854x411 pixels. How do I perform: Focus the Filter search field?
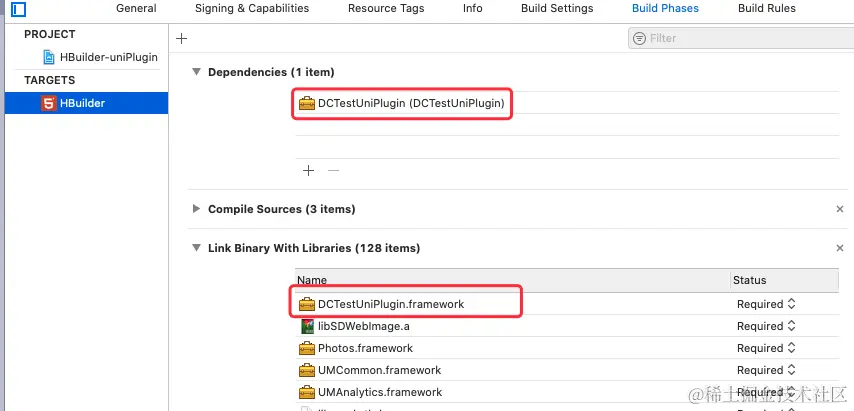coord(741,38)
